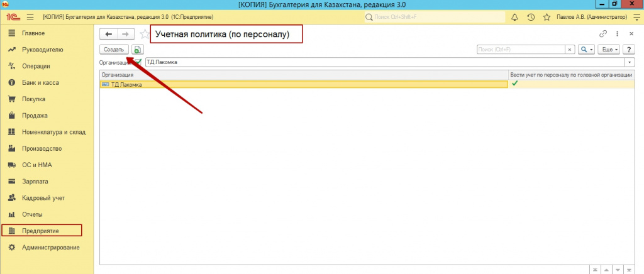Select the ТД Лакомка list row
The width and height of the screenshot is (644, 274).
coord(367,84)
